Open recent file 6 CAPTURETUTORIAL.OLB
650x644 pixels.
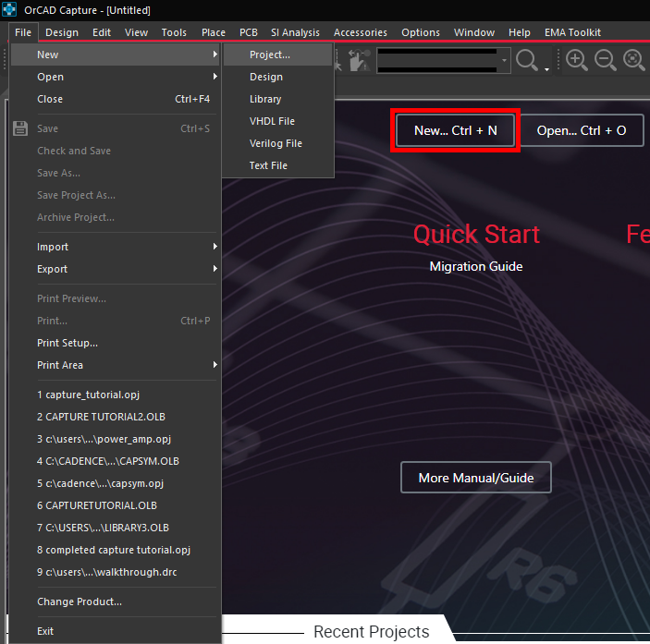[x=115, y=505]
